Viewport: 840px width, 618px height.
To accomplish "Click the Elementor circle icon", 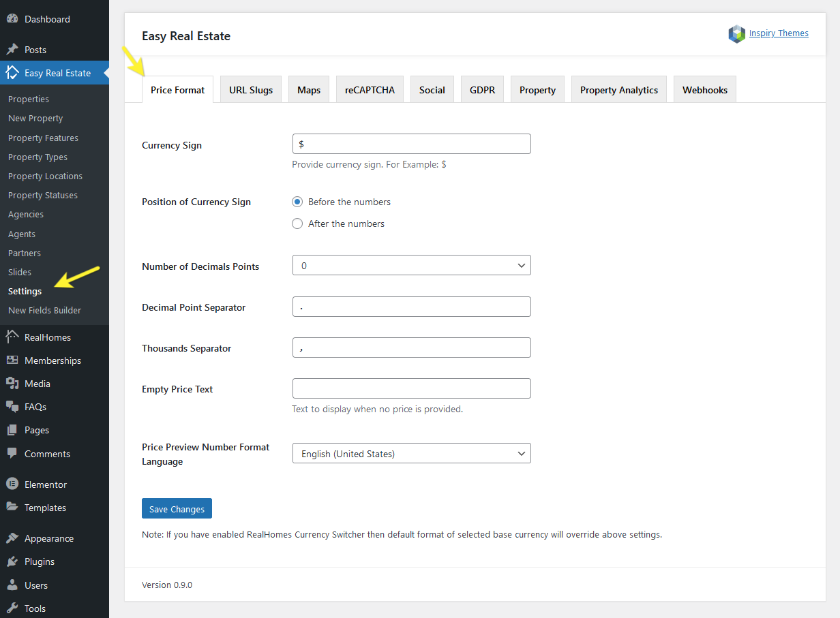I will coord(12,484).
